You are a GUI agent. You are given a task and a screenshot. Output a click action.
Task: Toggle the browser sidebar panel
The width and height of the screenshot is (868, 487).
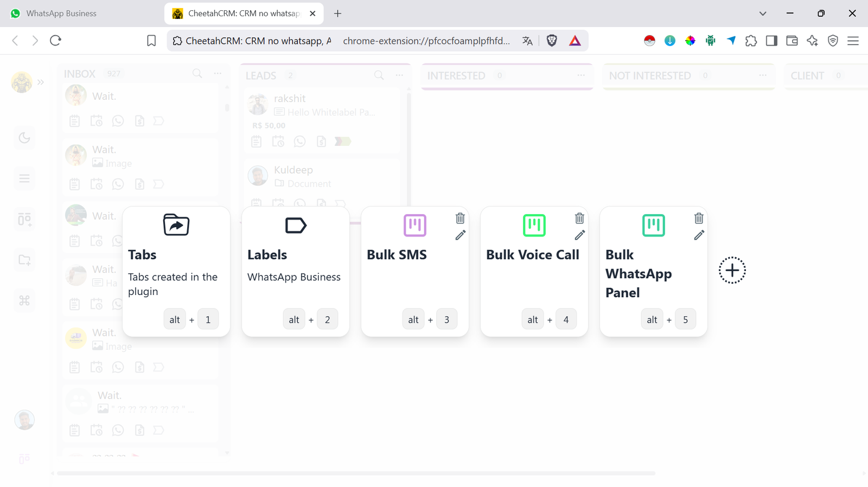point(771,41)
